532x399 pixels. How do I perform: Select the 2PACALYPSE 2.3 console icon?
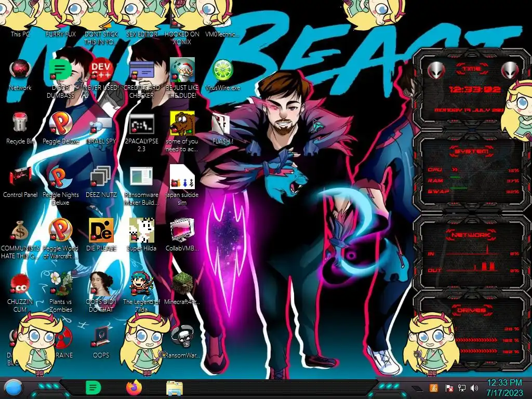tap(141, 124)
